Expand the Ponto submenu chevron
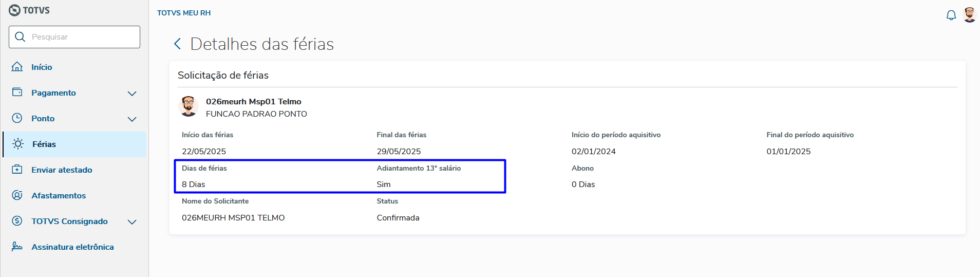This screenshot has width=980, height=277. [x=132, y=119]
